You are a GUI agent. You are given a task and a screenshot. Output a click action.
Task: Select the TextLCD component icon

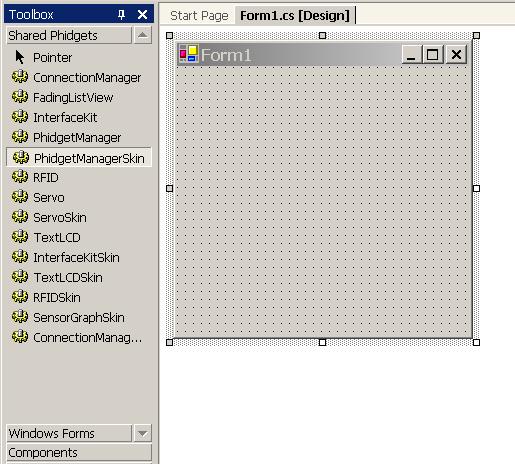(20, 237)
